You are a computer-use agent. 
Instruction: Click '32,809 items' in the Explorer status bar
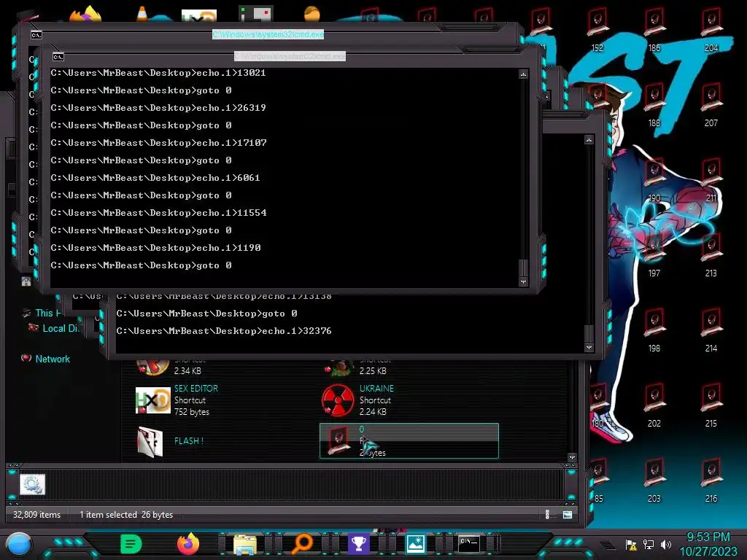pyautogui.click(x=36, y=515)
